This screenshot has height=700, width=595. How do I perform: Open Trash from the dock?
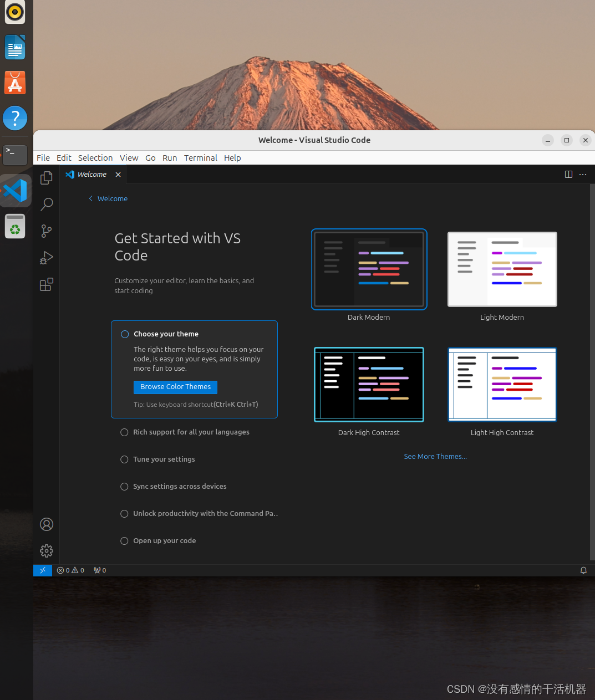coord(15,226)
